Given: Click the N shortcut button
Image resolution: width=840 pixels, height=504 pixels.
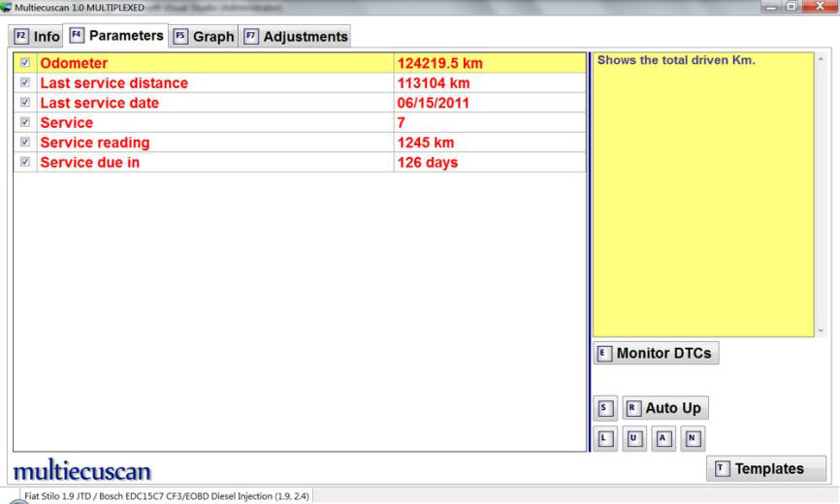Looking at the screenshot, I should [692, 437].
